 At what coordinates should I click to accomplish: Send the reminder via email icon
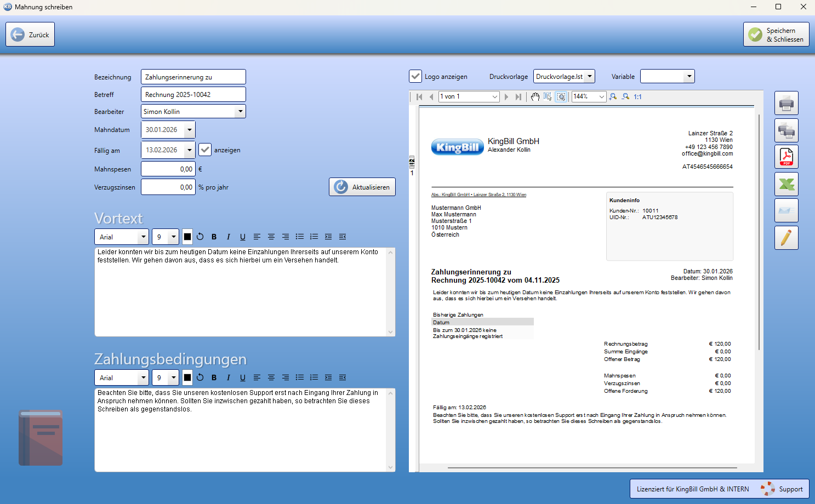786,211
